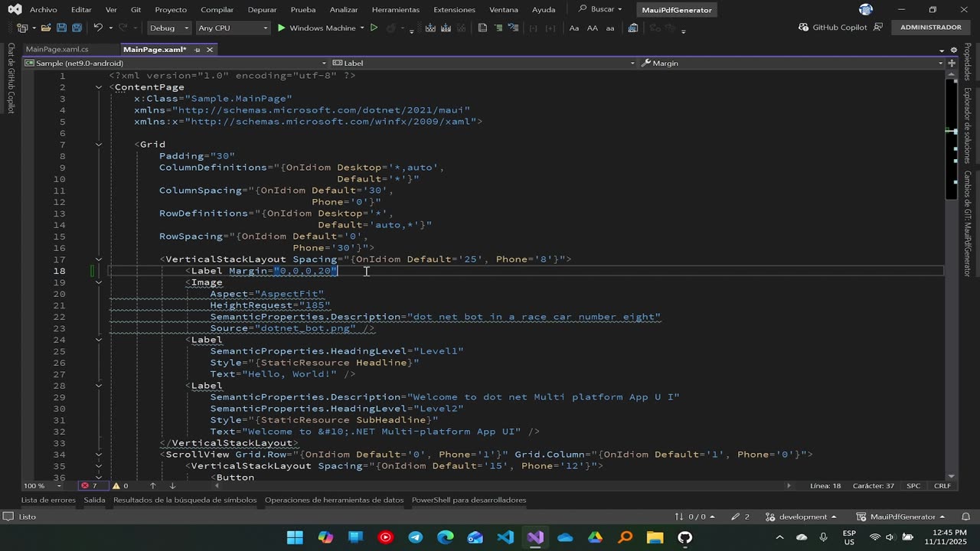
Task: Open the Windows Start menu
Action: click(295, 537)
